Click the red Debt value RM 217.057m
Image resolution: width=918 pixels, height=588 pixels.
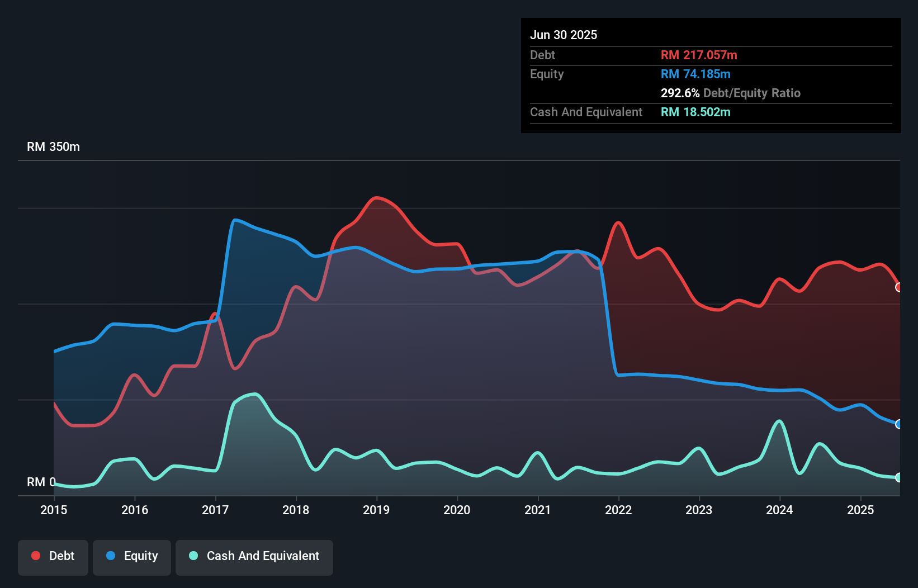[x=699, y=55]
